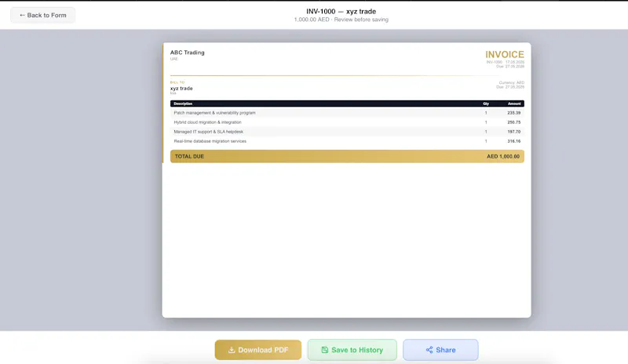Click the TOTAL DUE label
The width and height of the screenshot is (628, 364).
click(189, 157)
